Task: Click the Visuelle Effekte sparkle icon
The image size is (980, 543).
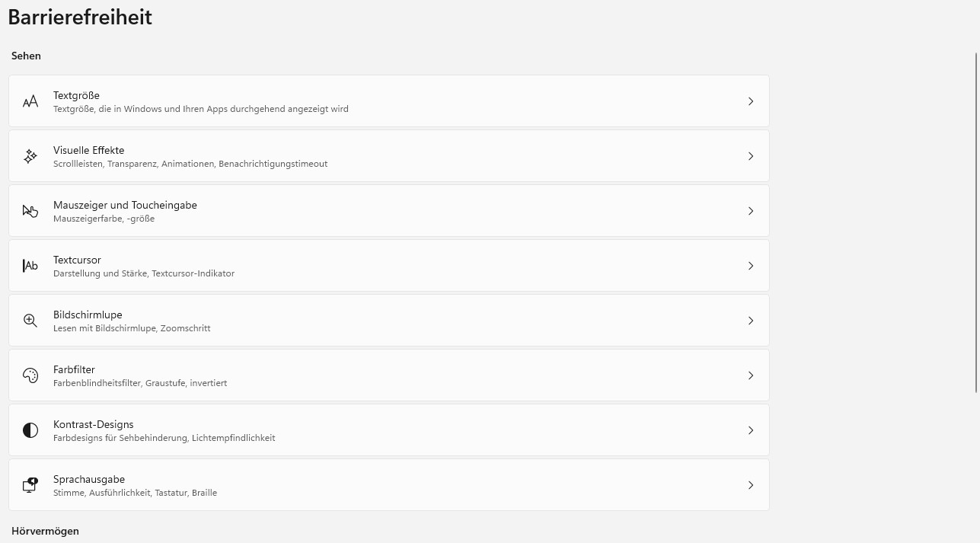Action: tap(30, 156)
